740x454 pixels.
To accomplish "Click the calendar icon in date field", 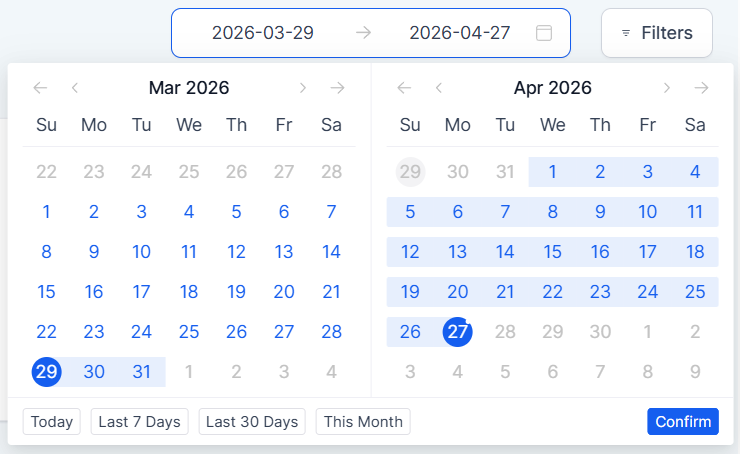I will pos(544,33).
